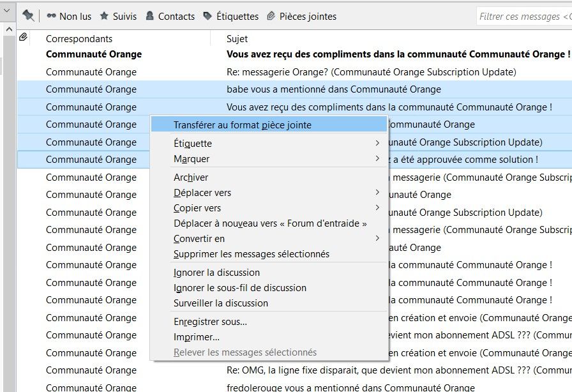Screen dimensions: 572x392
Task: Sort by the Sujet column
Action: 237,39
